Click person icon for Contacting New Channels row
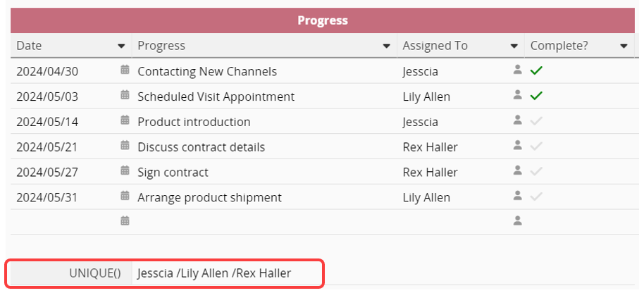This screenshot has width=644, height=293. tap(518, 70)
